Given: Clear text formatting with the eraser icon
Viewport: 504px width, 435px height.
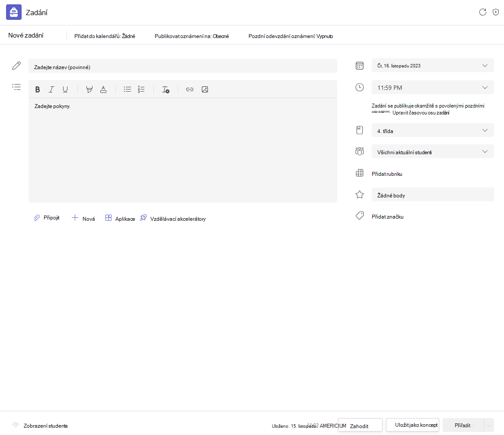Looking at the screenshot, I should (166, 89).
